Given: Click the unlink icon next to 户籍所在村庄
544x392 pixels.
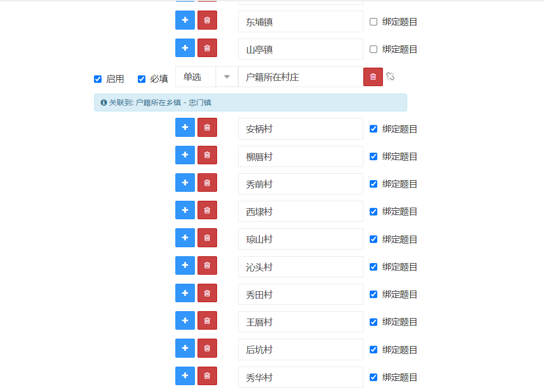Looking at the screenshot, I should (x=390, y=77).
